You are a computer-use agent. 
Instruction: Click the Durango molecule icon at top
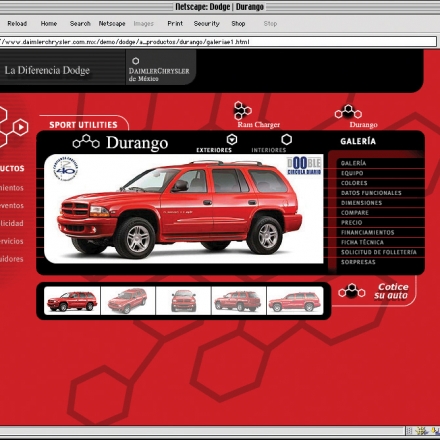tap(348, 112)
